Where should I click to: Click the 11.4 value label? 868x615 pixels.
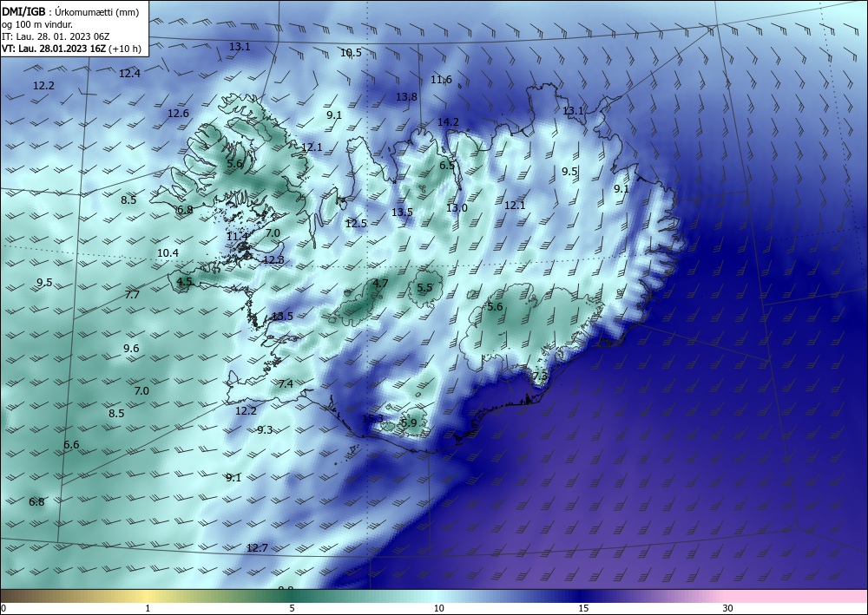tap(237, 237)
